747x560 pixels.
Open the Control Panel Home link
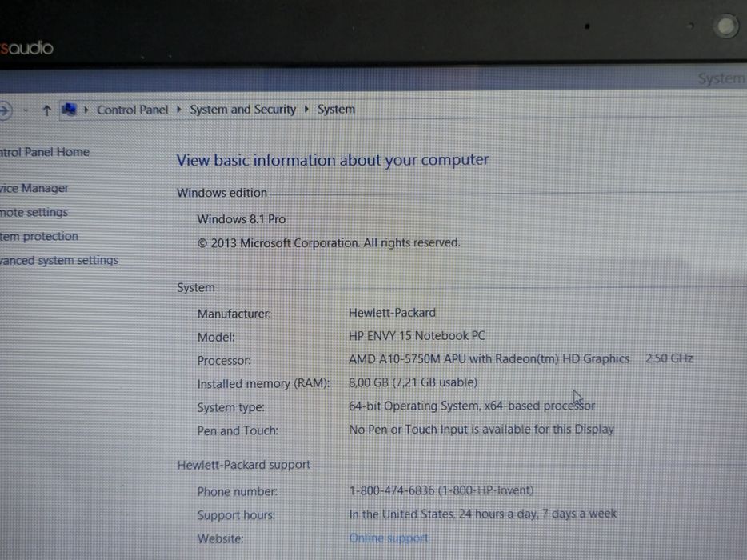tap(44, 152)
